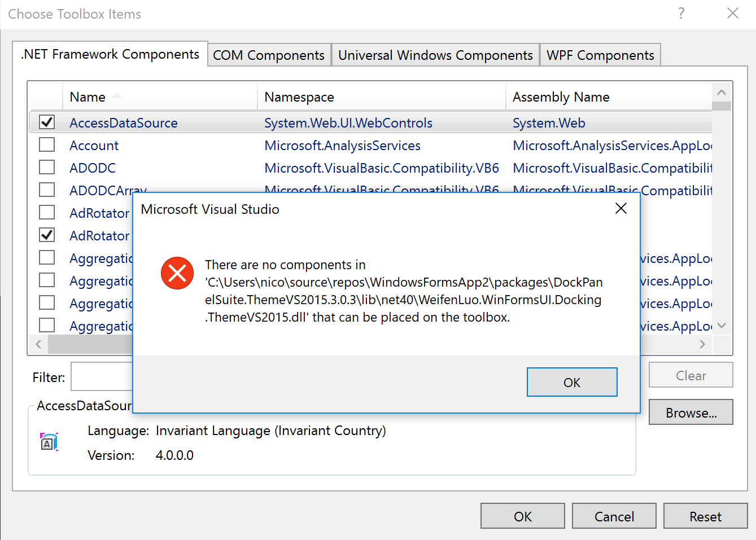The width and height of the screenshot is (756, 540).
Task: Sort list by Name column header
Action: pyautogui.click(x=160, y=97)
